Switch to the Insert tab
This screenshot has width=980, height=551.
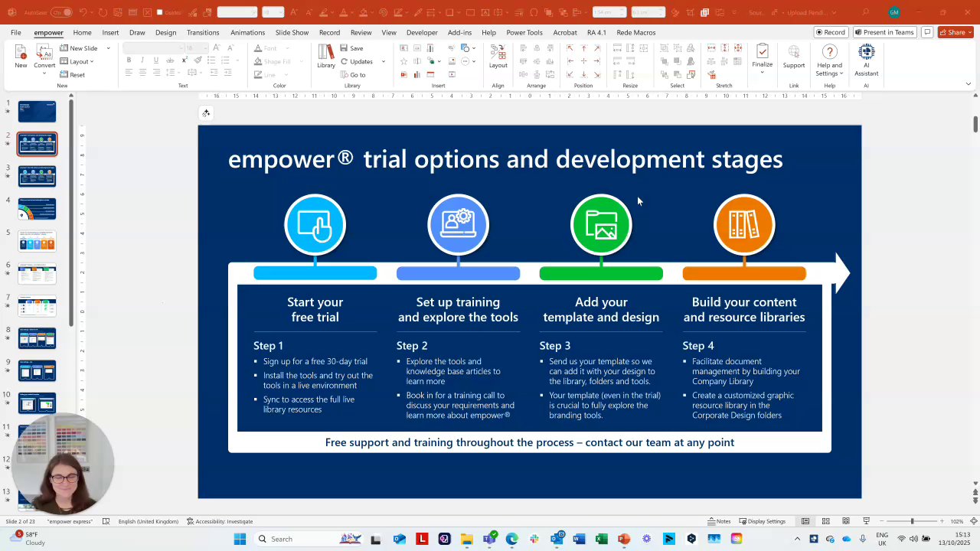[x=110, y=32]
